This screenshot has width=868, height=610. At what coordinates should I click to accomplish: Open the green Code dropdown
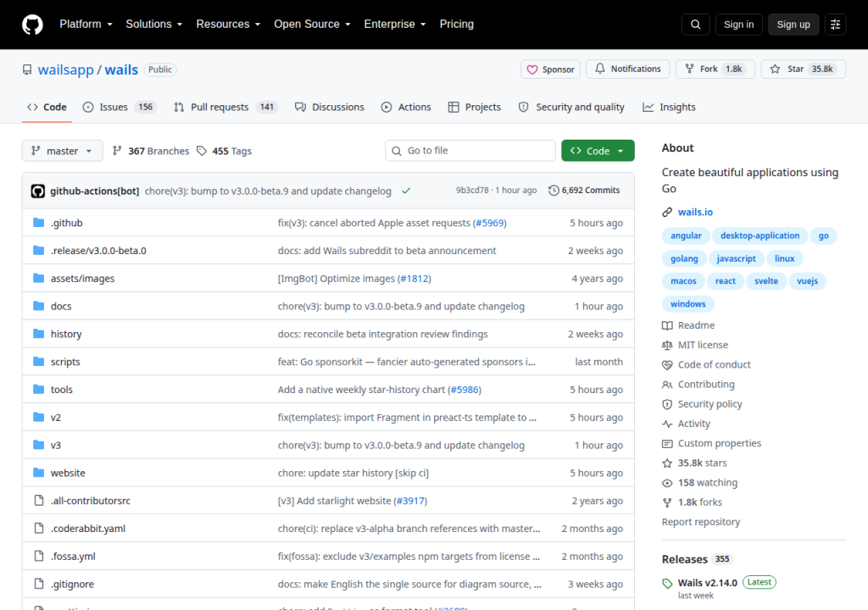(x=598, y=151)
